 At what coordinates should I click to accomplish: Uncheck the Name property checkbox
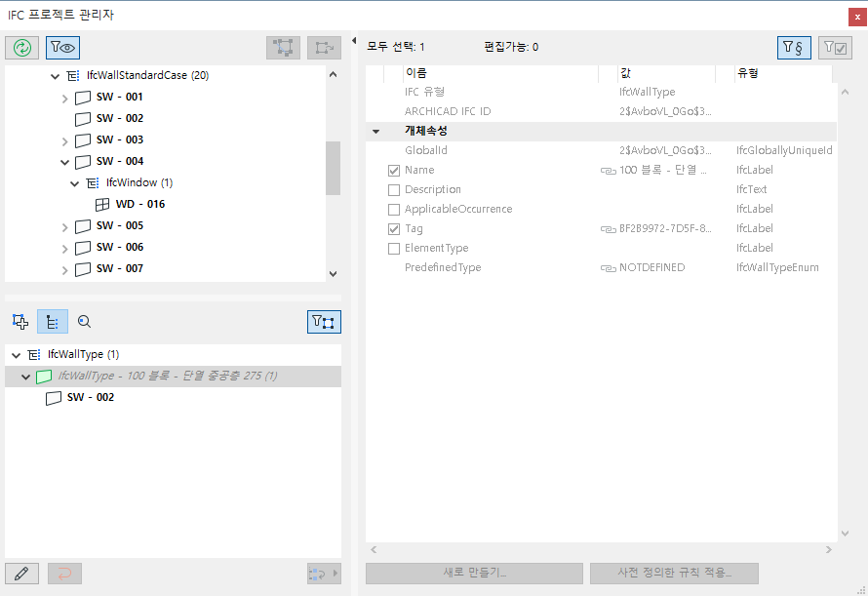(394, 171)
